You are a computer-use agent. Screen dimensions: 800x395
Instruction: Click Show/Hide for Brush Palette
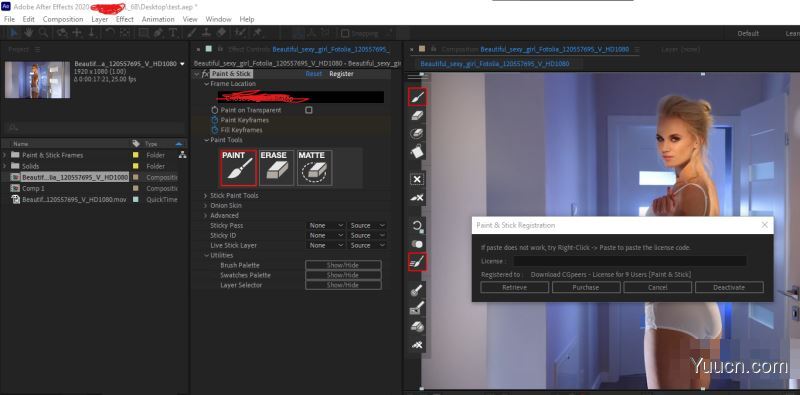pyautogui.click(x=343, y=265)
